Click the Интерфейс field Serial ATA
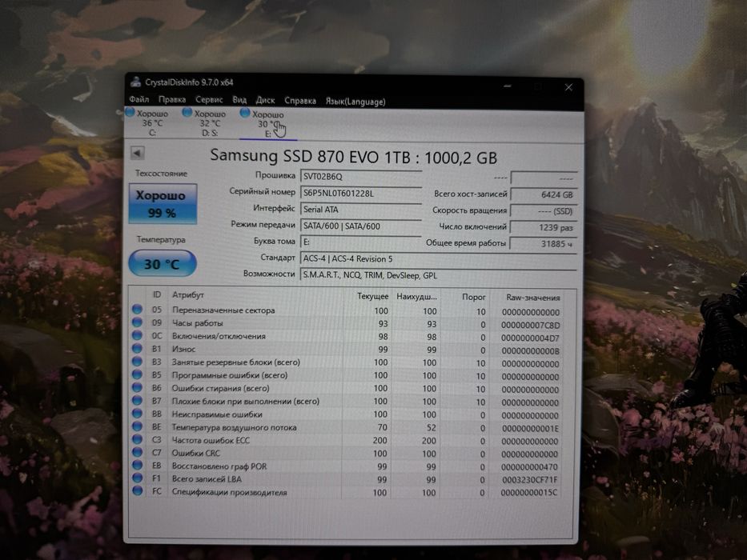 coord(361,210)
